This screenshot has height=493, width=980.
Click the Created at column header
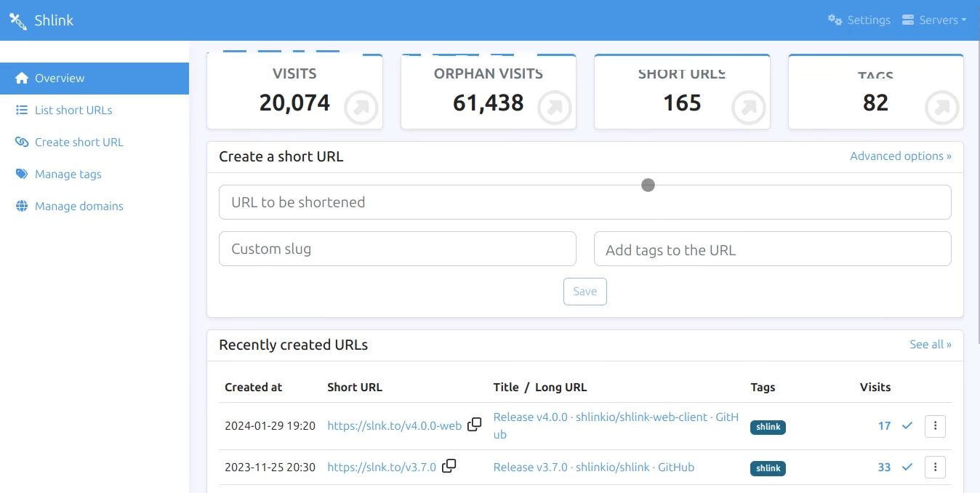pos(253,388)
